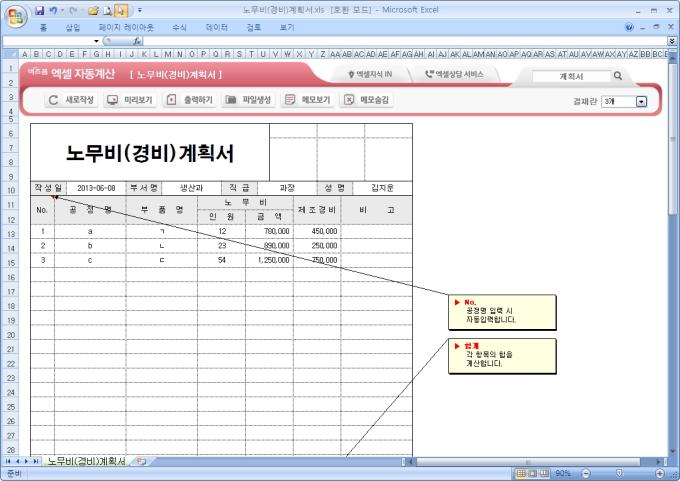Click the 90% zoom level in status bar
680x481 pixels.
[x=562, y=473]
